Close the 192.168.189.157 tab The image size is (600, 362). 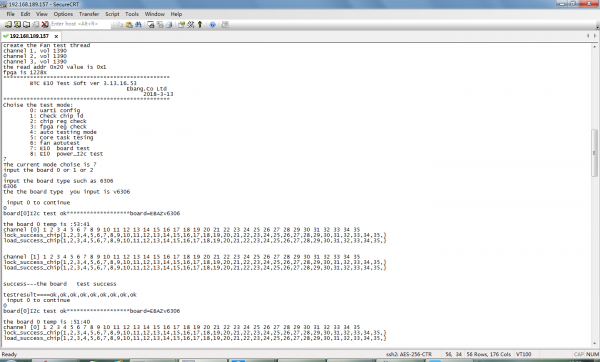[56, 36]
